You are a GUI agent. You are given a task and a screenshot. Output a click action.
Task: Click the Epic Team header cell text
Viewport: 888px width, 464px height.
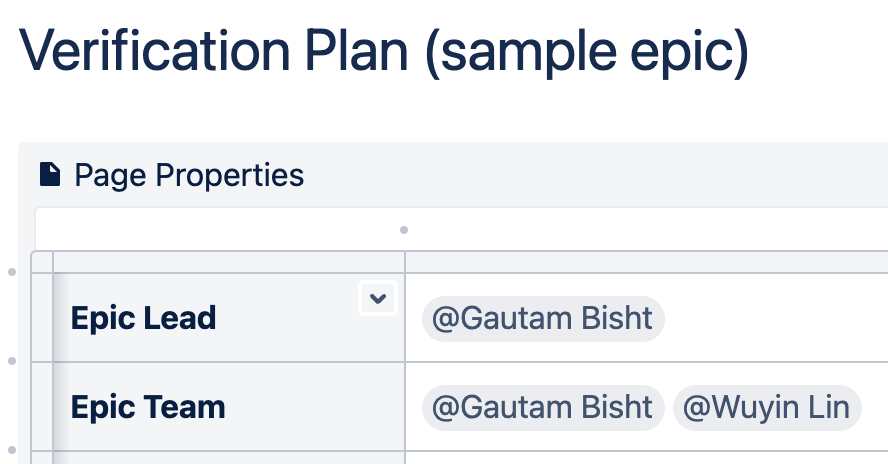pyautogui.click(x=148, y=407)
